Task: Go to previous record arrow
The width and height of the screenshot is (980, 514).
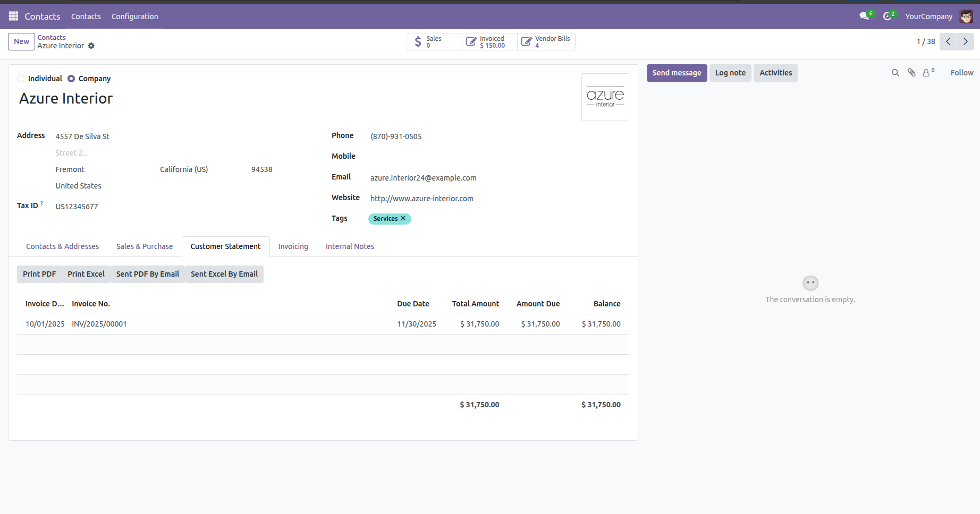Action: 948,41
